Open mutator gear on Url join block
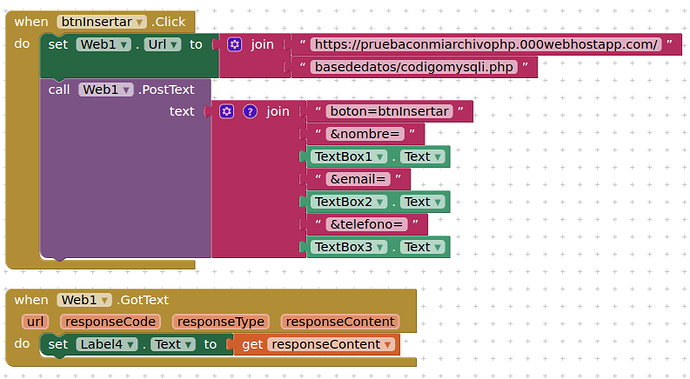The height and width of the screenshot is (379, 690). click(x=235, y=44)
